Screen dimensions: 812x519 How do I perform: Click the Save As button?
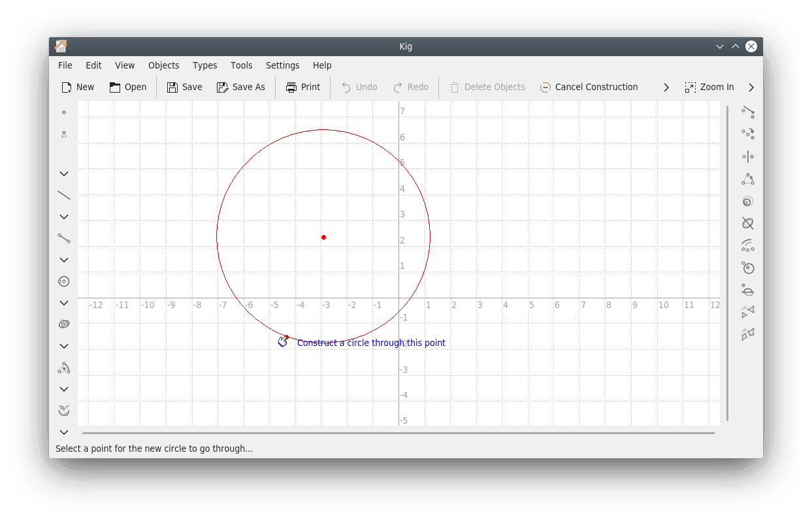[x=241, y=87]
